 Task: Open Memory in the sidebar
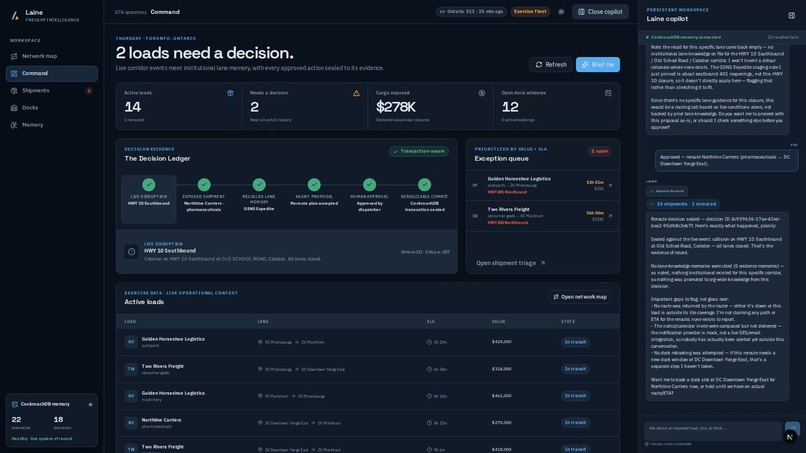51,125
